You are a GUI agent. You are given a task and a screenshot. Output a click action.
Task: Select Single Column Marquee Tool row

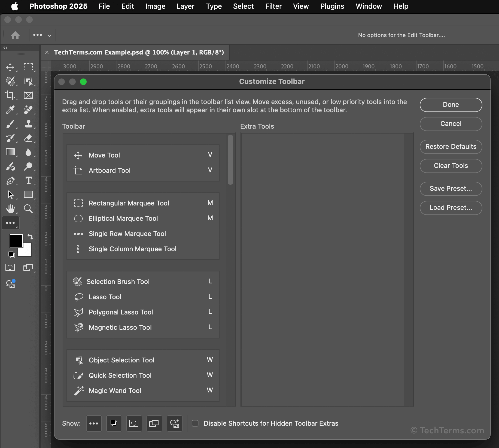[143, 249]
